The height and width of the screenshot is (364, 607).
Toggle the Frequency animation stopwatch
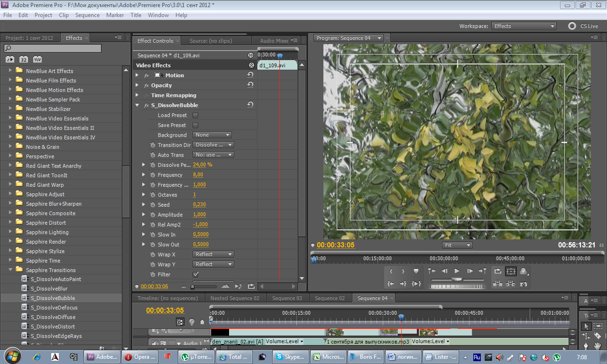(153, 175)
